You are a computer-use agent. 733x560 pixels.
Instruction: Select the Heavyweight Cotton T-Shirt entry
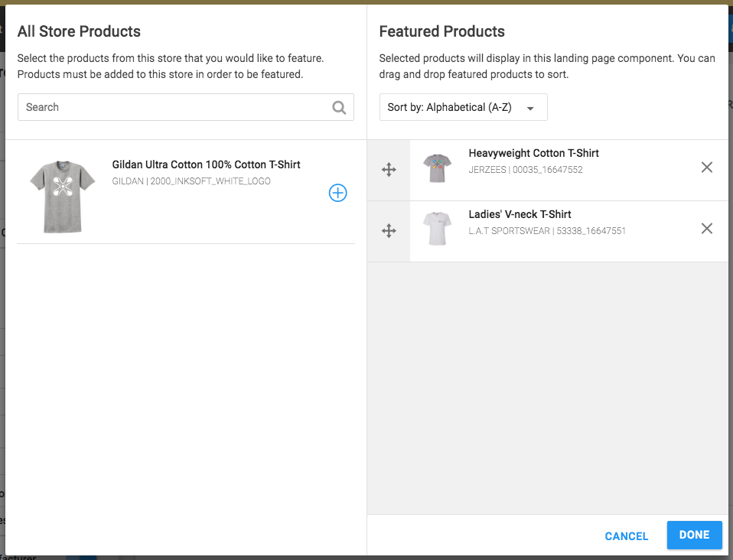pos(533,153)
